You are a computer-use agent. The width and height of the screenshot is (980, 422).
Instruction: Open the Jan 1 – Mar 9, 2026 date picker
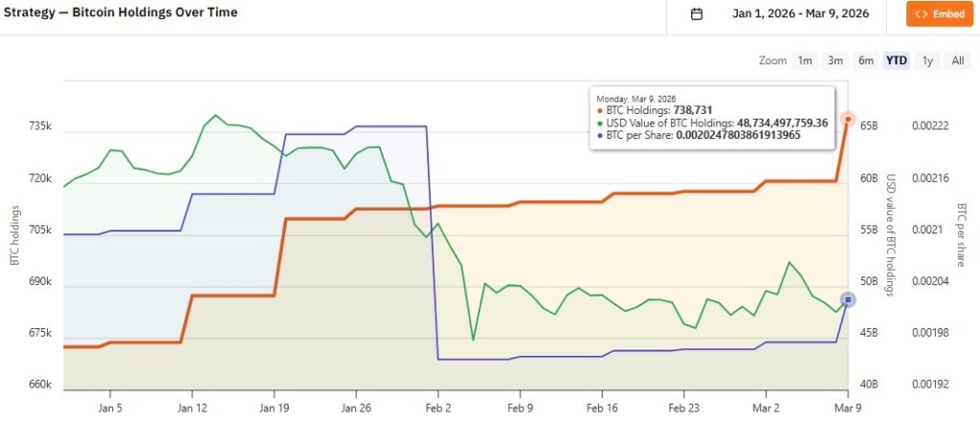[x=800, y=14]
